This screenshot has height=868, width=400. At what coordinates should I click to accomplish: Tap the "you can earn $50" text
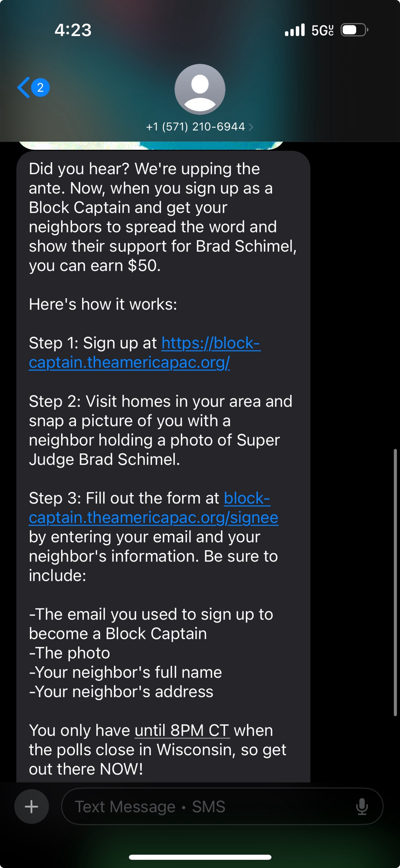(95, 266)
